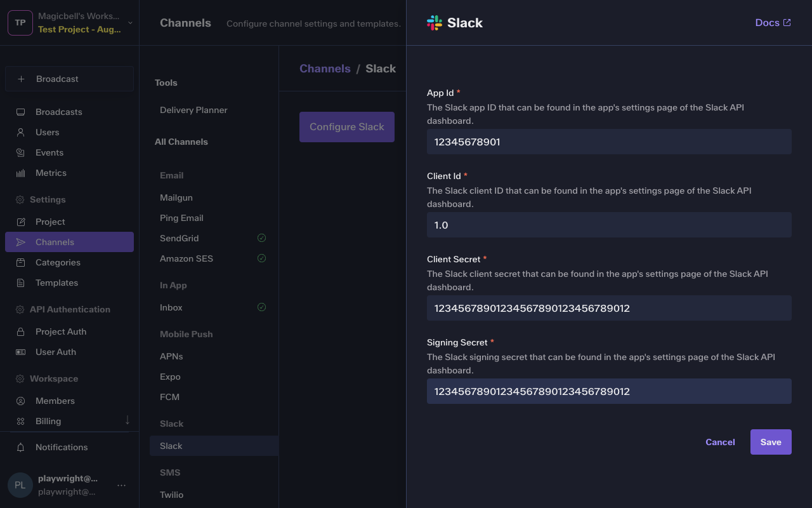Screen dimensions: 812x508
Task: Open the Billing page
Action: [70, 421]
